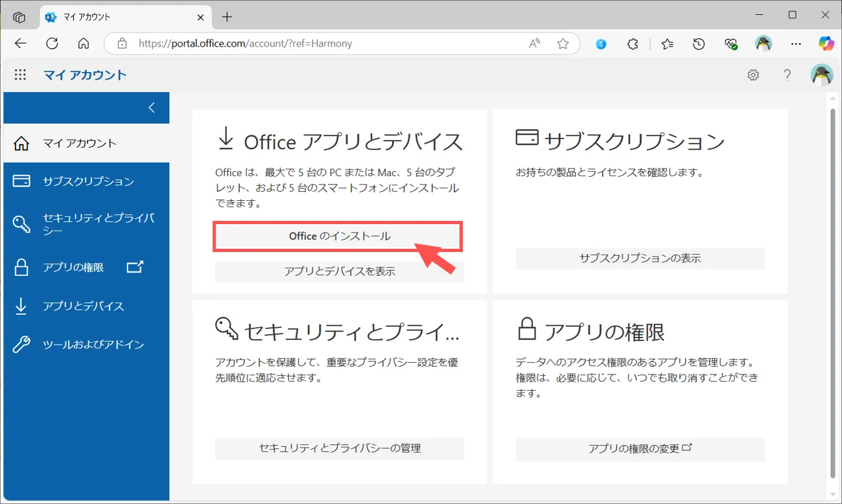
Task: Click the アプリの権限 card heading
Action: click(604, 332)
